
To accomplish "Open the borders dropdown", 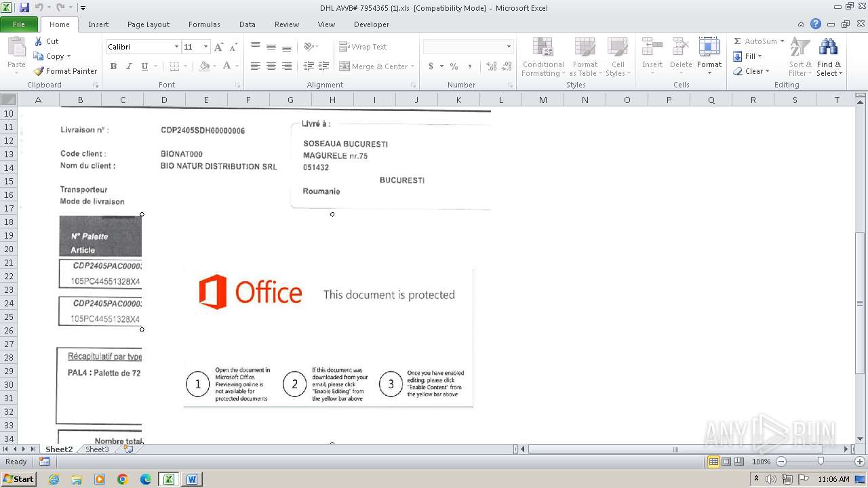I will [x=185, y=66].
